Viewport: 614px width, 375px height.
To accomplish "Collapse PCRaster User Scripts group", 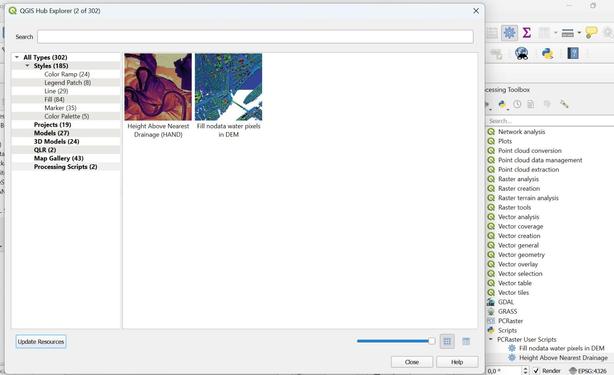I will 491,339.
